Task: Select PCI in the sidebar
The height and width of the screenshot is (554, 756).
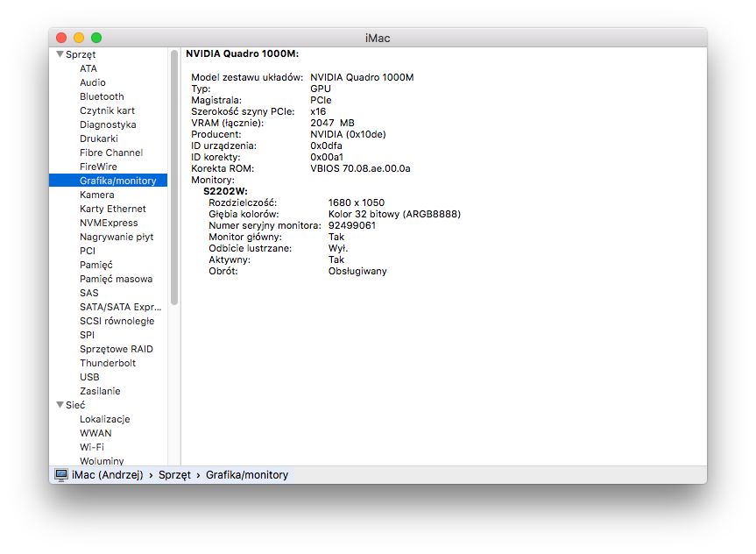Action: click(88, 251)
